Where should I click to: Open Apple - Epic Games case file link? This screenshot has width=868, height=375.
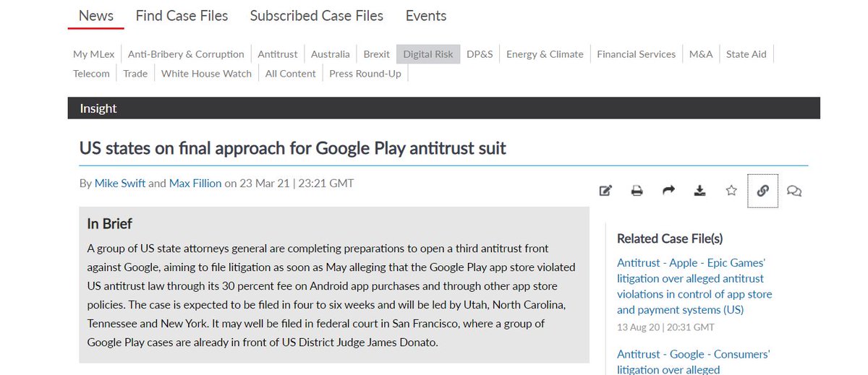pyautogui.click(x=694, y=286)
